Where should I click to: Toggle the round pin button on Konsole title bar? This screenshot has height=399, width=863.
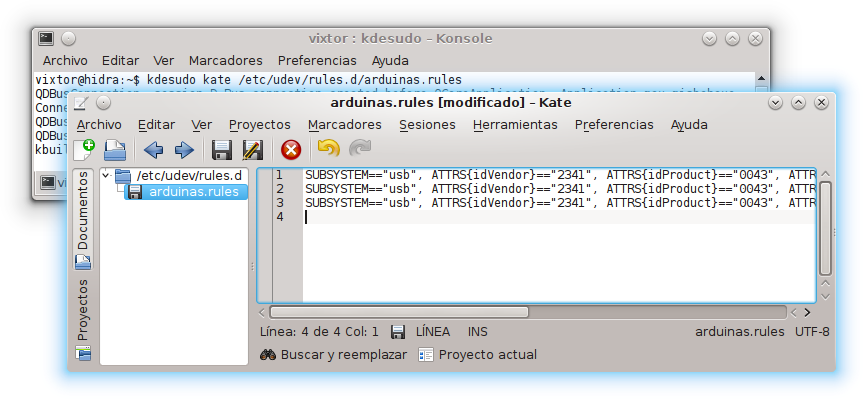tap(68, 39)
